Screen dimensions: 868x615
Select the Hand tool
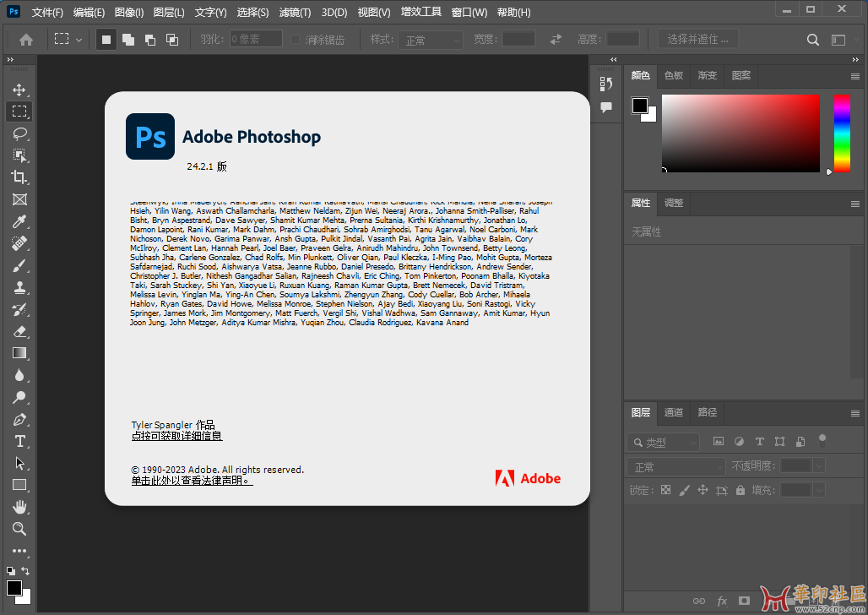point(19,507)
